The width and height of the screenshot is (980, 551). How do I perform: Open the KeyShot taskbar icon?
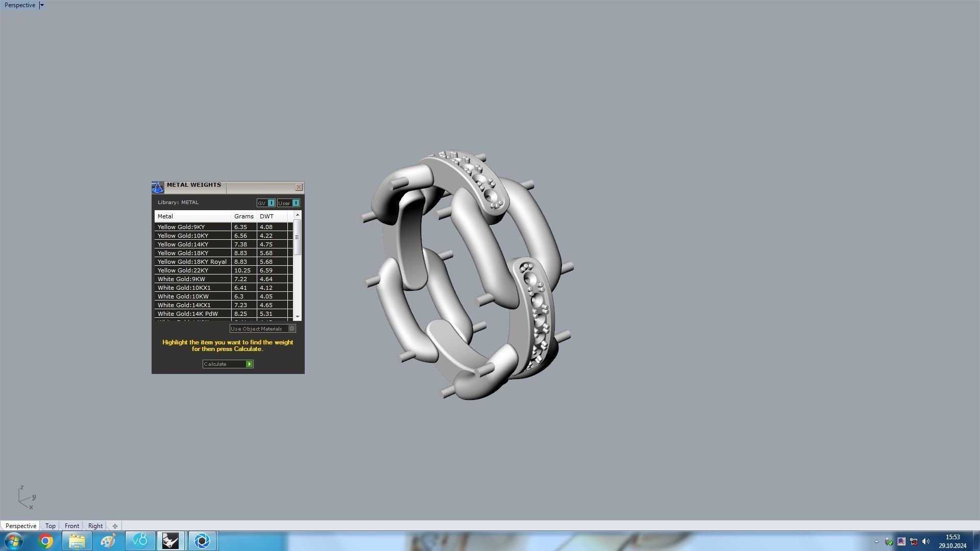tap(203, 541)
